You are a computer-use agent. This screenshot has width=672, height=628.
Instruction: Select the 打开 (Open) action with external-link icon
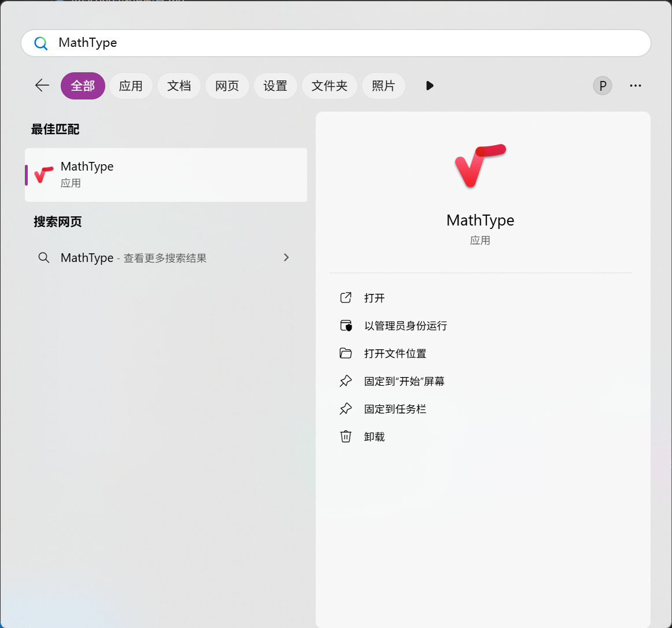point(375,298)
